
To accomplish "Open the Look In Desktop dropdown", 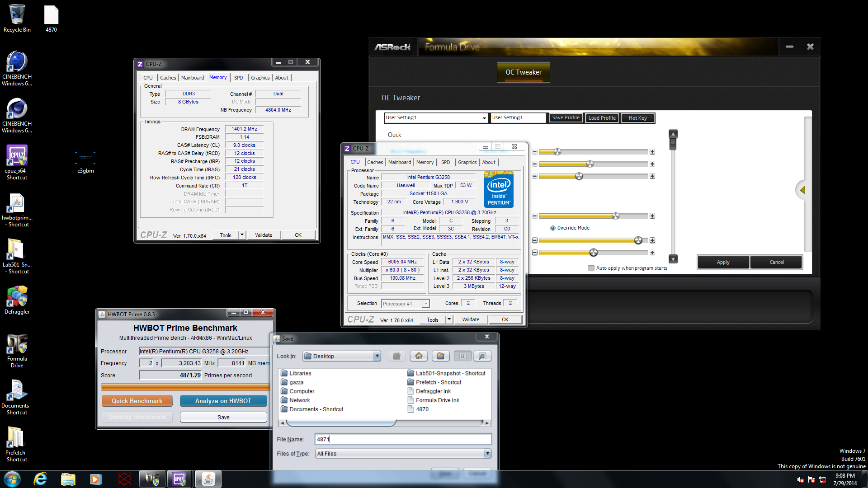I will (377, 356).
